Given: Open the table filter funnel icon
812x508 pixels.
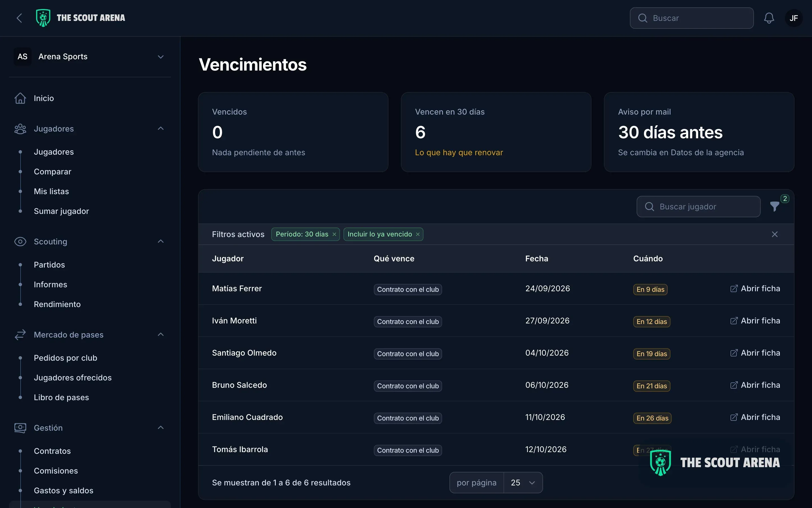Looking at the screenshot, I should [x=775, y=206].
